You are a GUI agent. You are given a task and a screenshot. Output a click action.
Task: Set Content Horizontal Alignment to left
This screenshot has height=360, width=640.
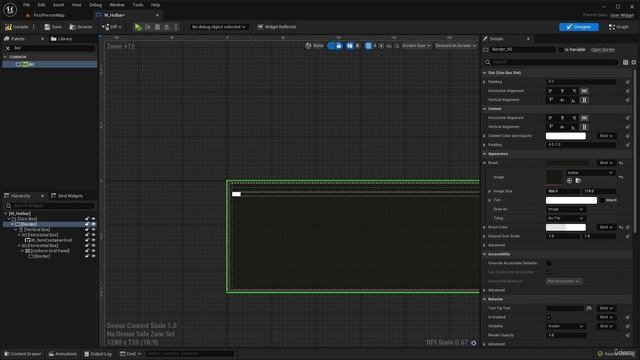pos(550,118)
